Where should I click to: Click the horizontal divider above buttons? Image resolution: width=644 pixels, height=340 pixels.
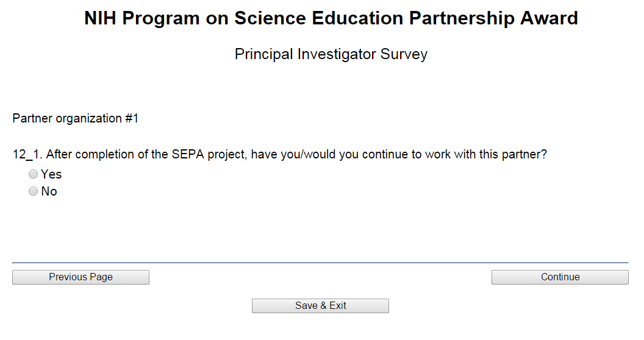[320, 263]
